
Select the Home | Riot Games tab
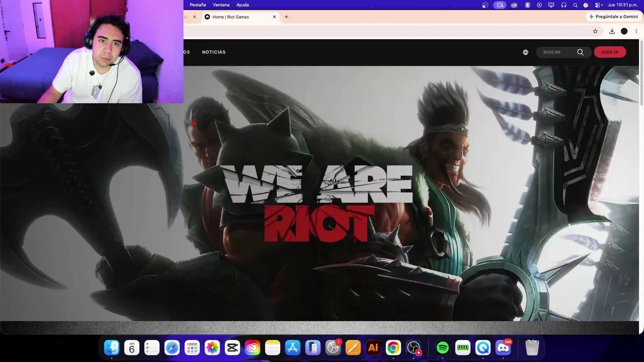pos(240,17)
